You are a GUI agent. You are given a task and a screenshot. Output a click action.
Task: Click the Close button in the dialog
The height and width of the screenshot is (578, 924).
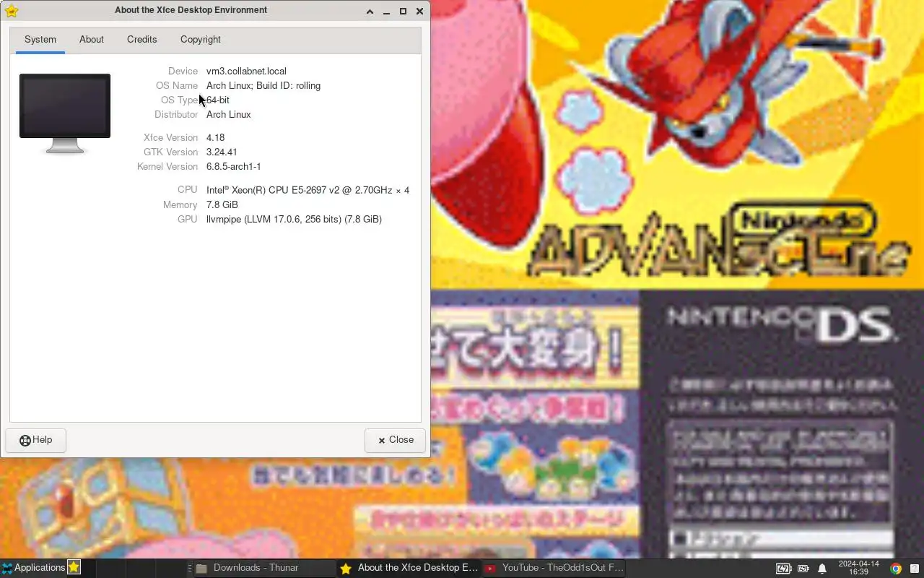coord(395,440)
